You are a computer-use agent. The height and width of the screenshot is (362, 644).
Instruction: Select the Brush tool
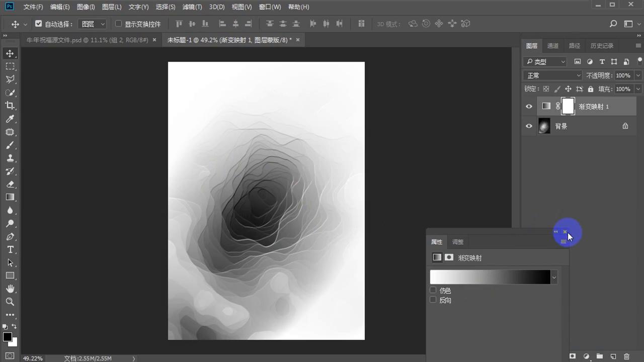tap(10, 145)
